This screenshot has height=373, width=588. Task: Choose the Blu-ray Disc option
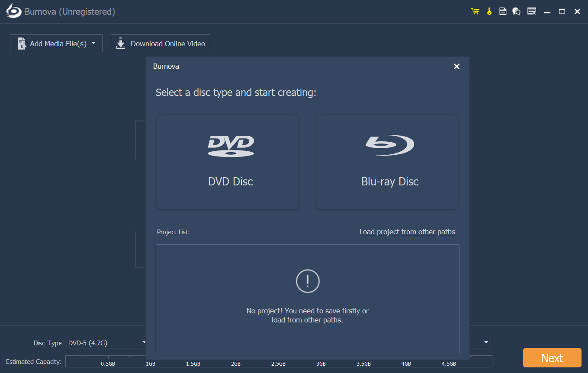[387, 162]
